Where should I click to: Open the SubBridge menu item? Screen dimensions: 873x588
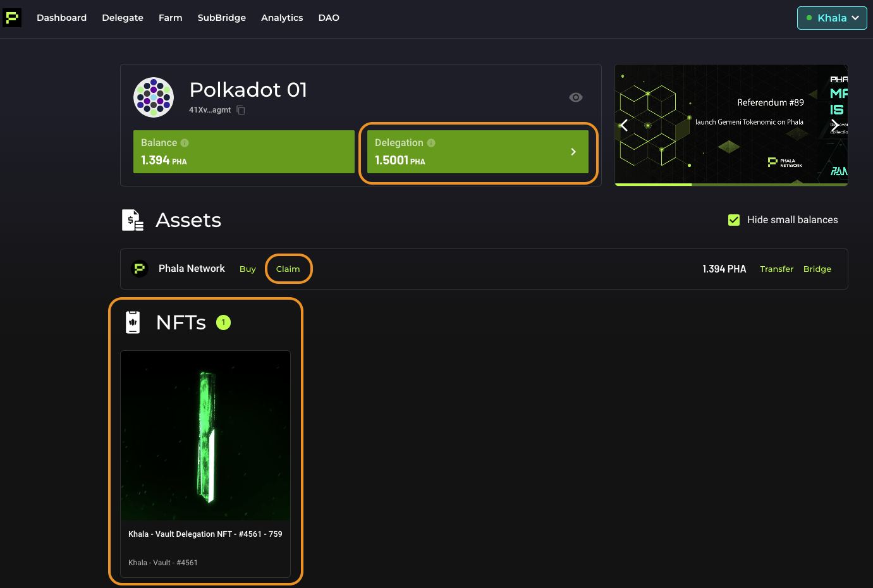(x=222, y=18)
